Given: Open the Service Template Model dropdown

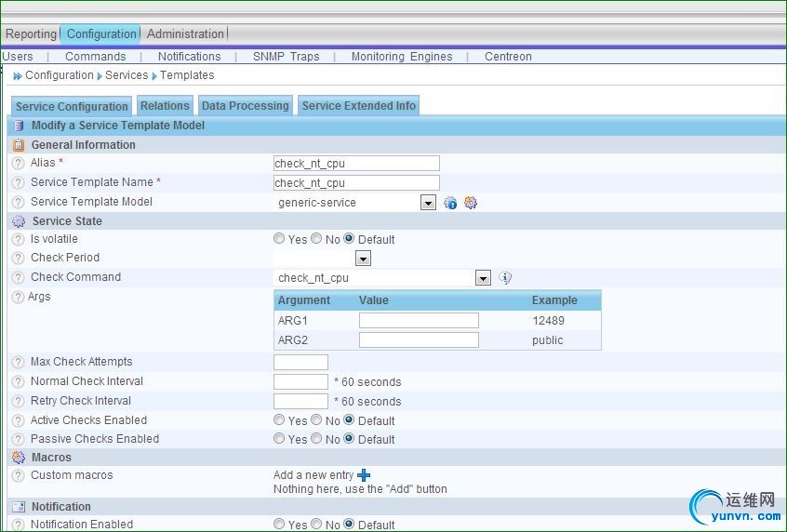Looking at the screenshot, I should coord(428,203).
